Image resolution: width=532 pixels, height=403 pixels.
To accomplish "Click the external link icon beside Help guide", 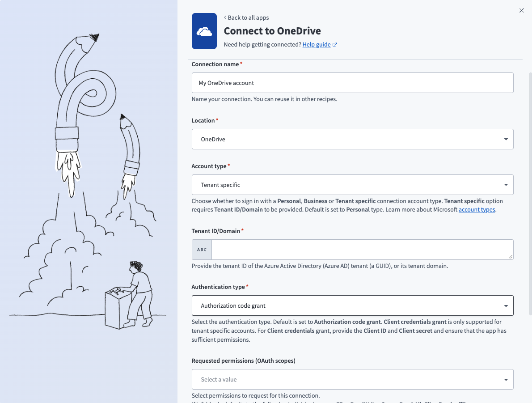I will [335, 44].
